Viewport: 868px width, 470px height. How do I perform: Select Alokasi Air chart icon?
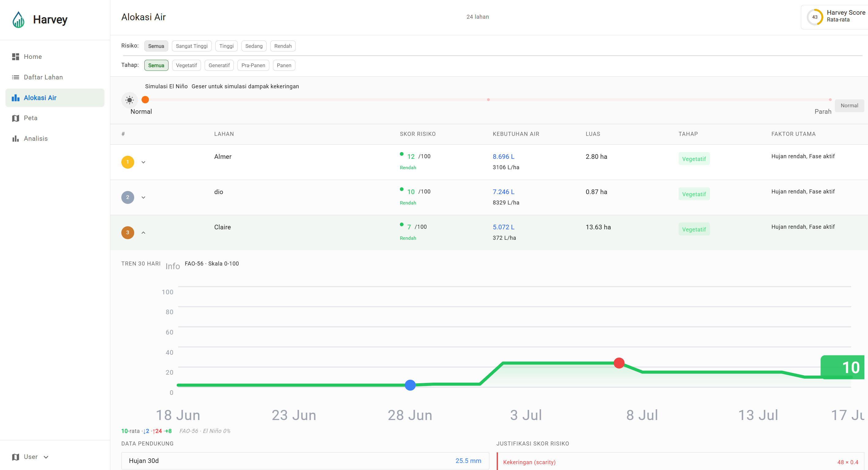(16, 98)
